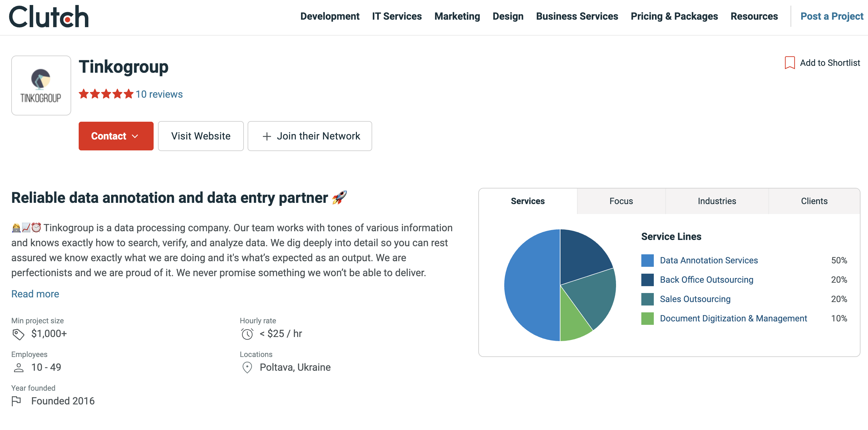Click the flag icon by Founded 2016
Image resolution: width=868 pixels, height=430 pixels.
click(16, 401)
